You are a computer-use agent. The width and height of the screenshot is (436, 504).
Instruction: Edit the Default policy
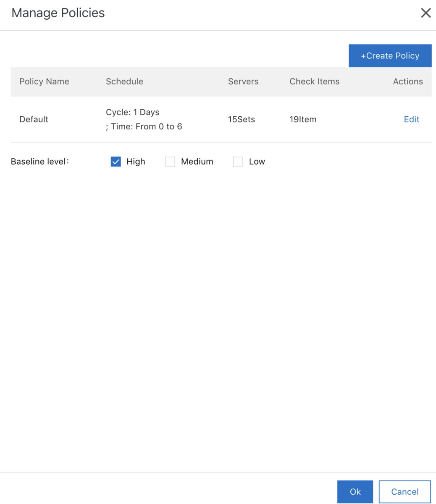(411, 119)
